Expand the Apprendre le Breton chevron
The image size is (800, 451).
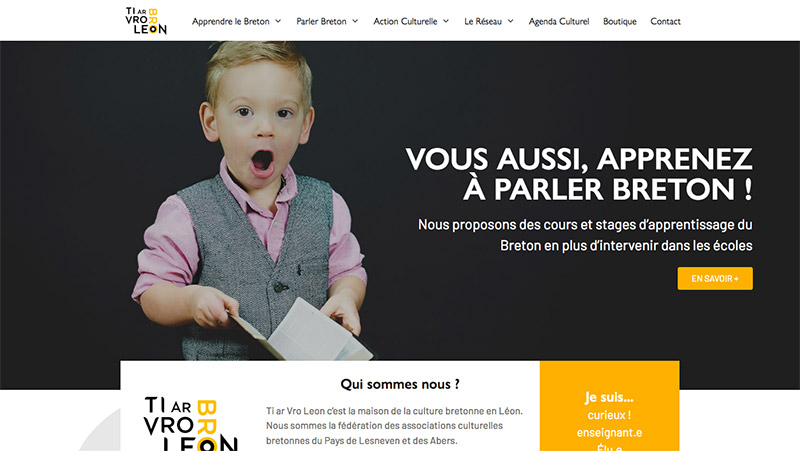(x=278, y=21)
